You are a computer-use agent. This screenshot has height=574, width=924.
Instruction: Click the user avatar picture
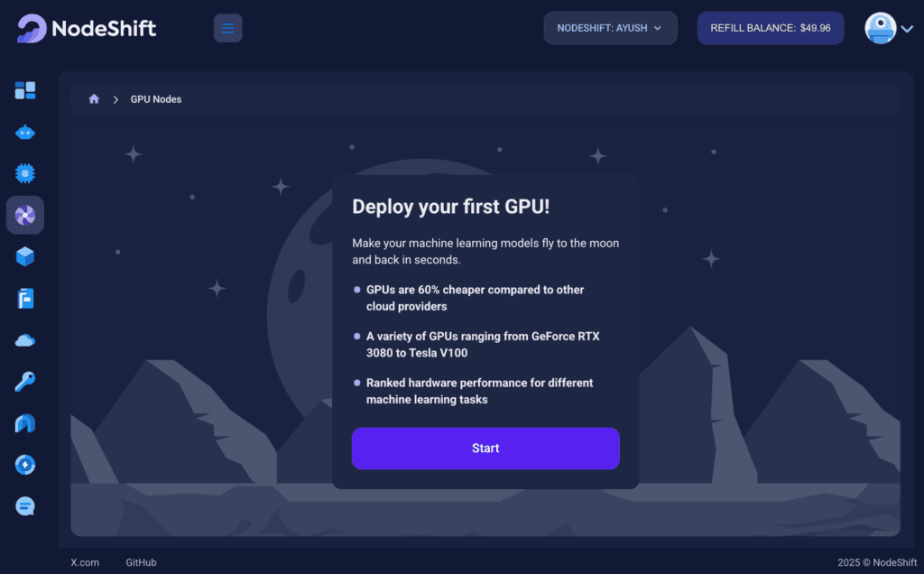pyautogui.click(x=880, y=28)
